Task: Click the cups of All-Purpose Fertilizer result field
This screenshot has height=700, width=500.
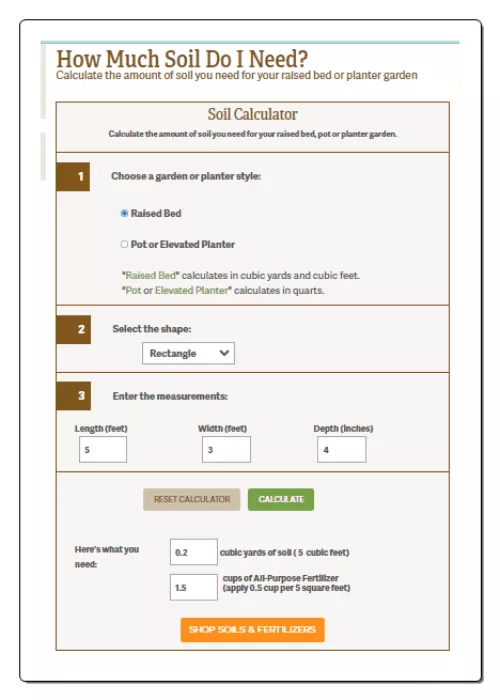Action: pyautogui.click(x=194, y=587)
